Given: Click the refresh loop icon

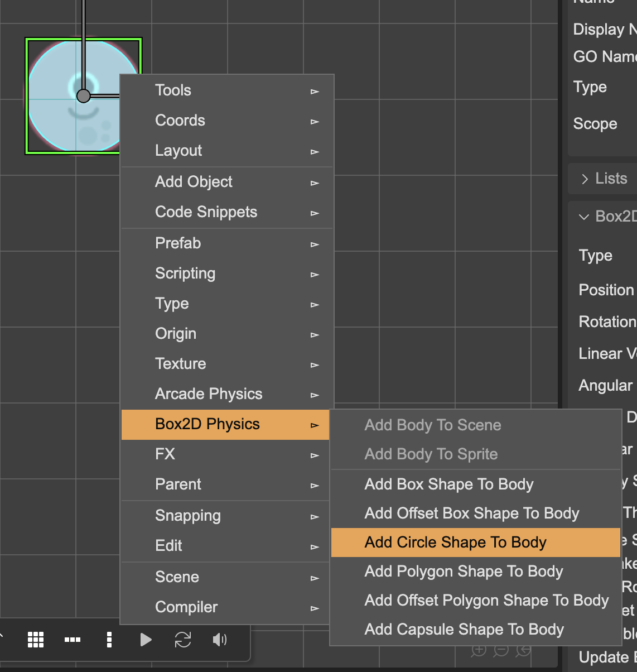Looking at the screenshot, I should [183, 640].
